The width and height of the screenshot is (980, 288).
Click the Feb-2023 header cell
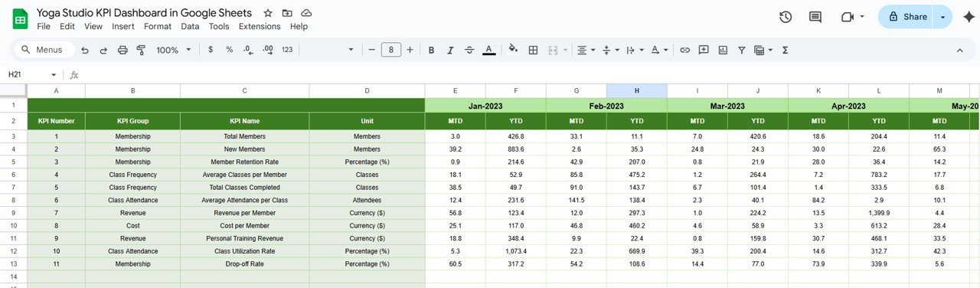tap(606, 106)
